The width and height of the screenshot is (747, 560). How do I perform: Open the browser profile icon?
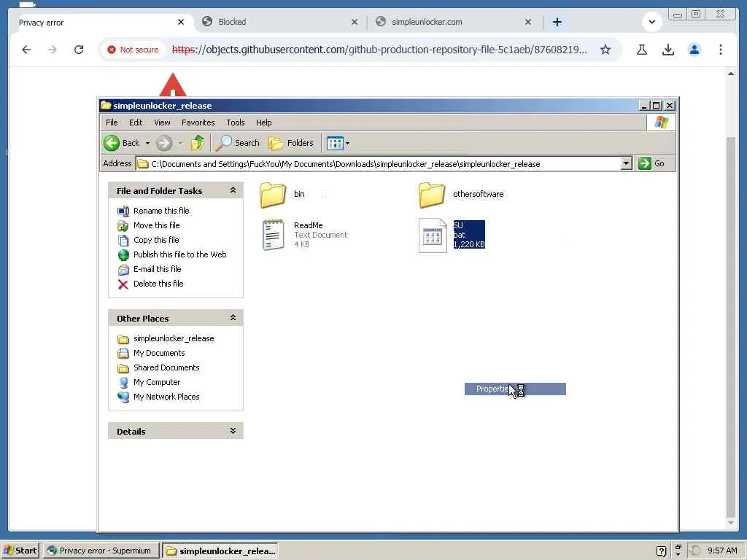coord(694,50)
